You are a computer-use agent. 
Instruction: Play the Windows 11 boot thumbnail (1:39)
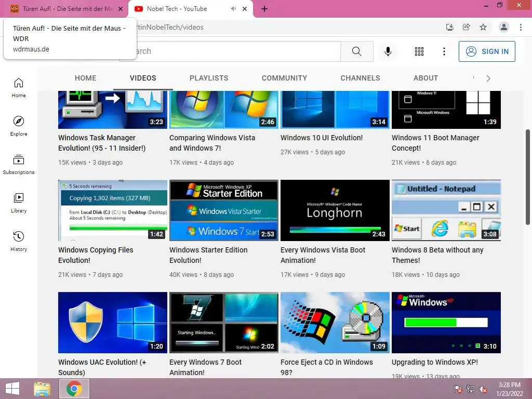click(x=446, y=110)
